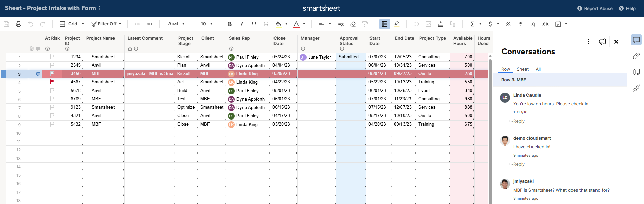Click the Clear Formatting eraser icon

click(353, 24)
